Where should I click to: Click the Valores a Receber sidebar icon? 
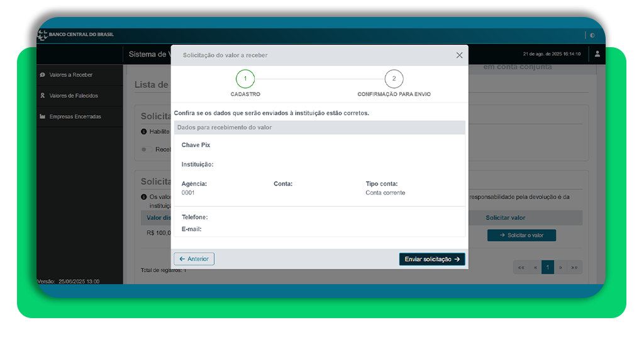coord(42,75)
